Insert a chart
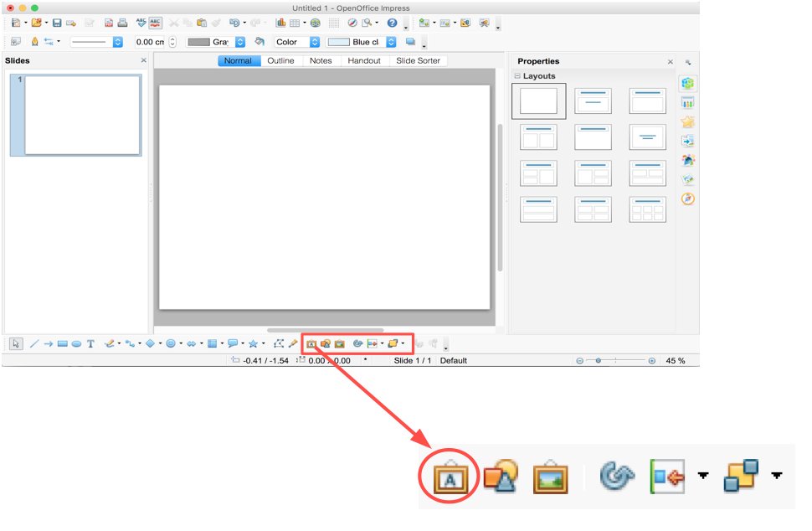Screen dimensions: 812x531 (x=282, y=23)
